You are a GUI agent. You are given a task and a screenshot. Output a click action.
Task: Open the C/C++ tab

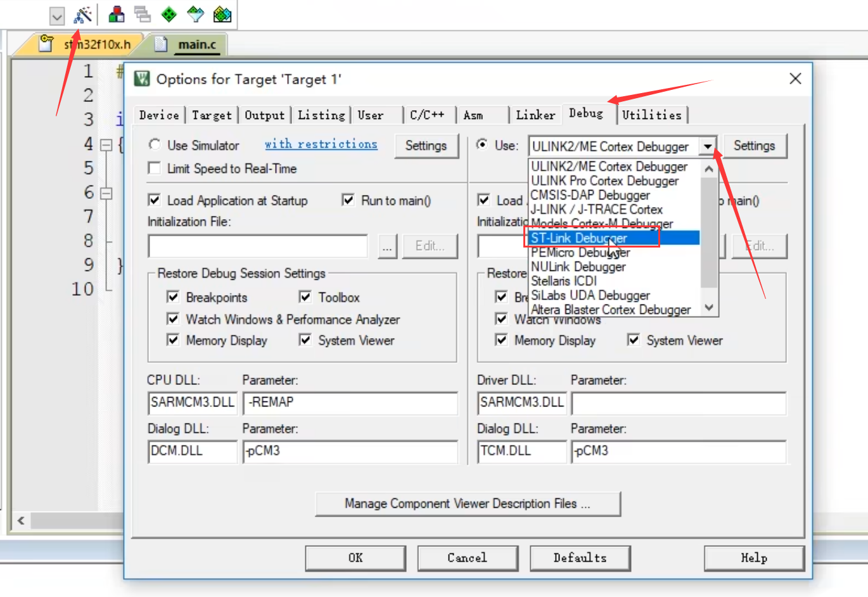(x=427, y=115)
